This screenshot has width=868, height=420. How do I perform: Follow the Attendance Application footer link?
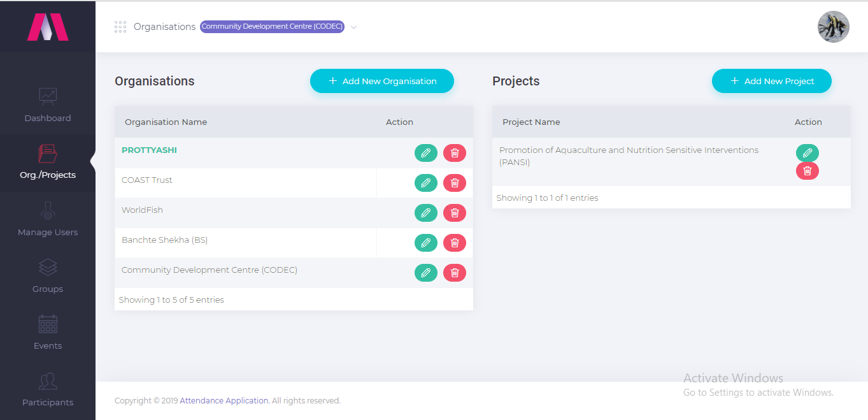click(x=224, y=401)
